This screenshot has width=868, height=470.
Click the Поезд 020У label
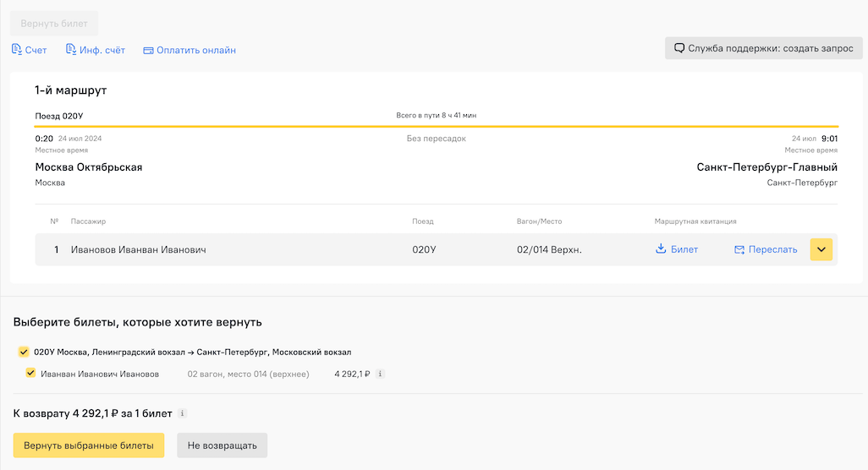(x=59, y=116)
